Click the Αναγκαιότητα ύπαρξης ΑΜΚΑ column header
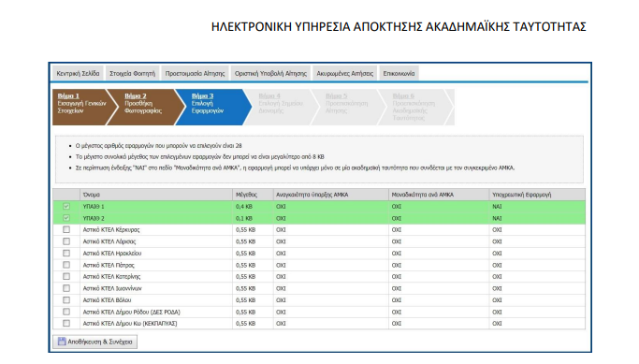The image size is (639, 364). point(331,195)
